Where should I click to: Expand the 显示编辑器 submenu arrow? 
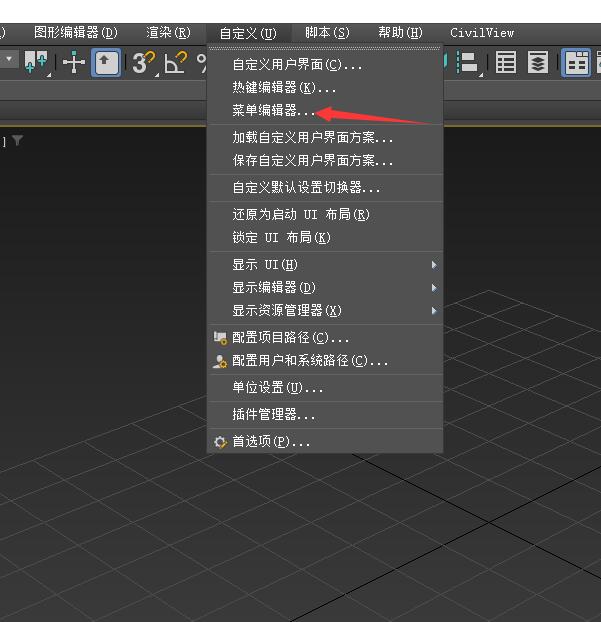[434, 288]
